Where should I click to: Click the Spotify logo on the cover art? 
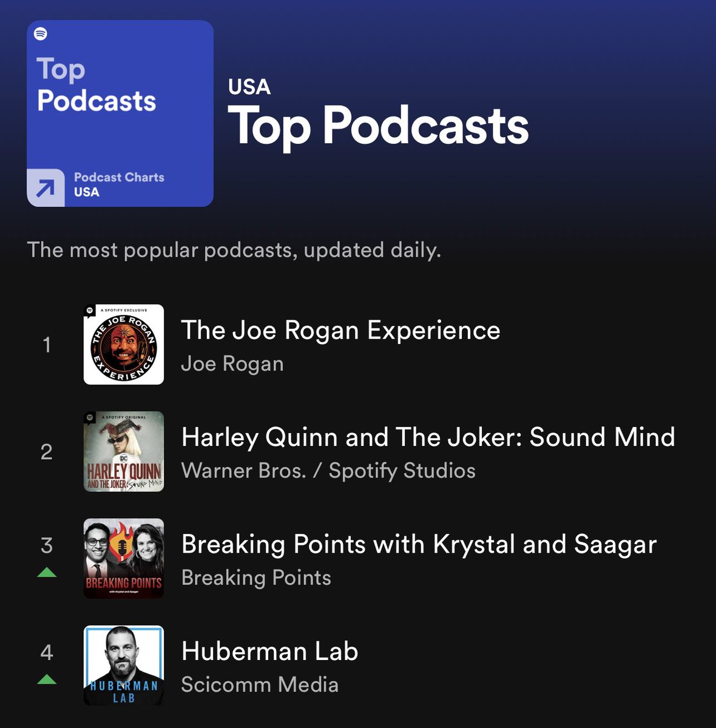coord(41,34)
